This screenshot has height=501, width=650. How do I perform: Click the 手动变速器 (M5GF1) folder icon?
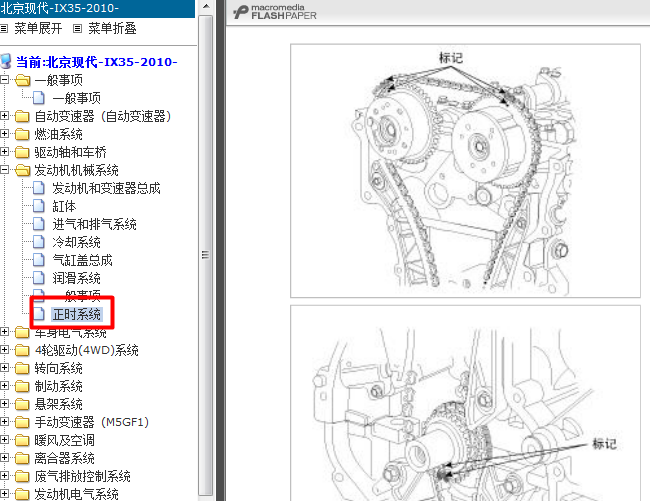tap(22, 423)
